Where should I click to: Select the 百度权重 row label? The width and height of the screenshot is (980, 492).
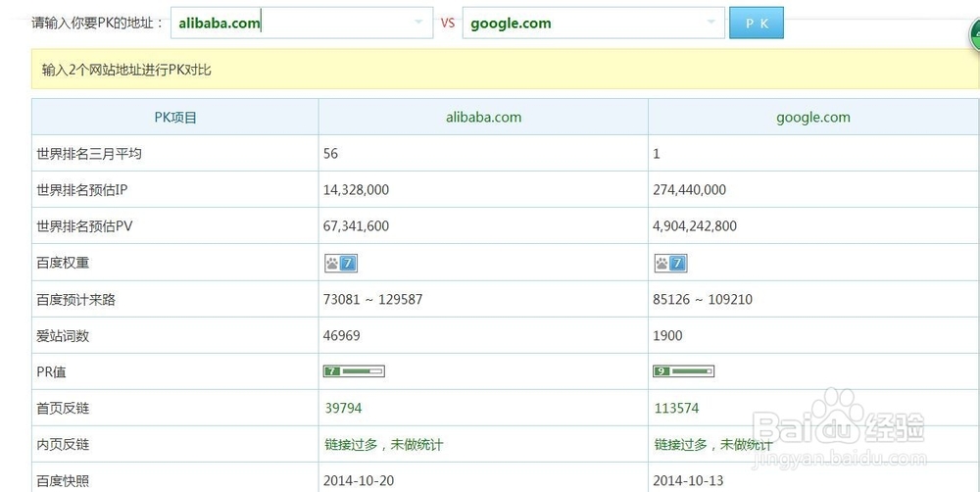click(x=63, y=263)
